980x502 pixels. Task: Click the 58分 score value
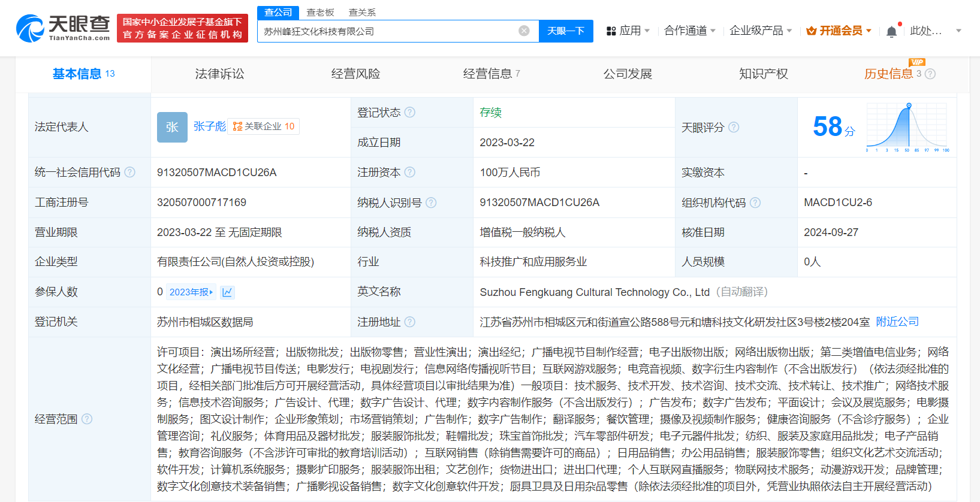coord(834,127)
